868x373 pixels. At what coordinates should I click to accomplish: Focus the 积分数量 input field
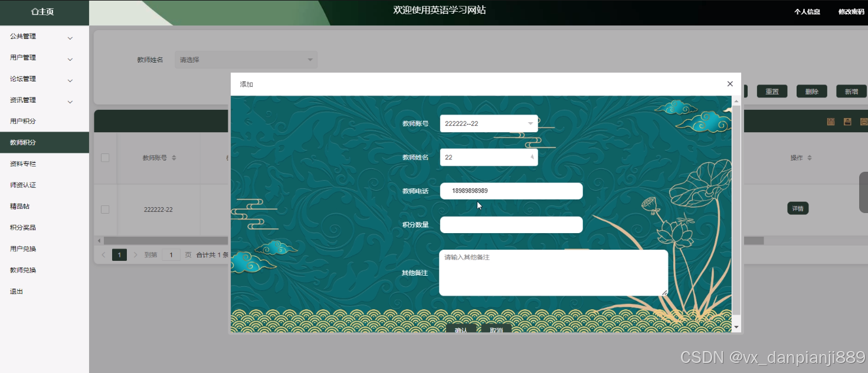[x=511, y=225]
